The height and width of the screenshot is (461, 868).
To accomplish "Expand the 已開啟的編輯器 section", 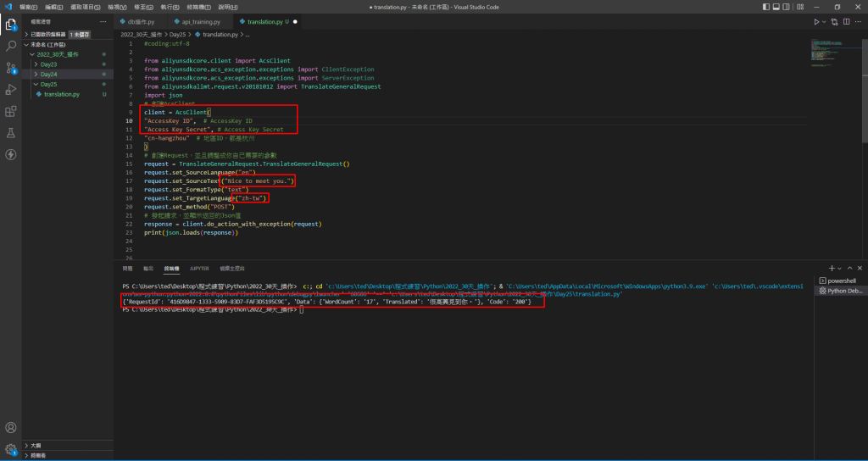I will tap(68, 34).
